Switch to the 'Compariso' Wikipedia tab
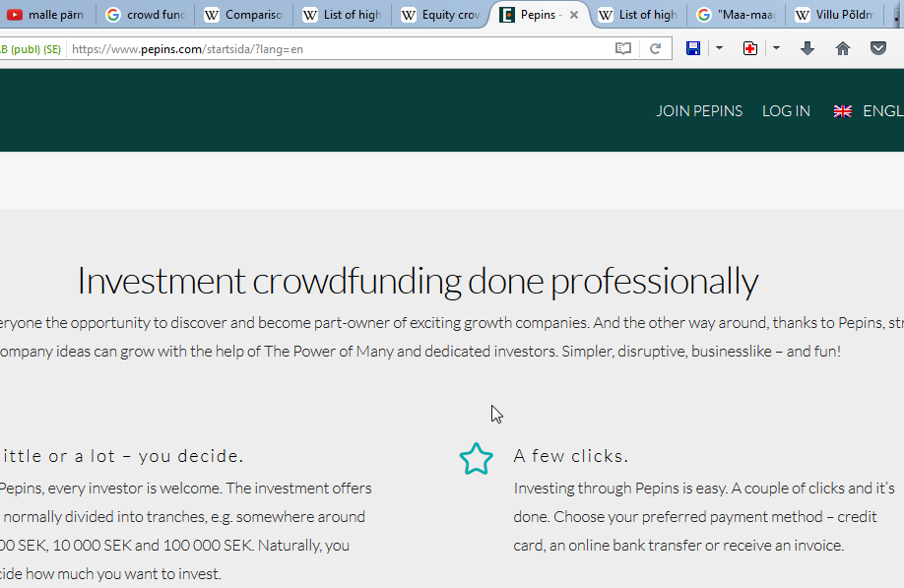904x588 pixels. point(244,15)
